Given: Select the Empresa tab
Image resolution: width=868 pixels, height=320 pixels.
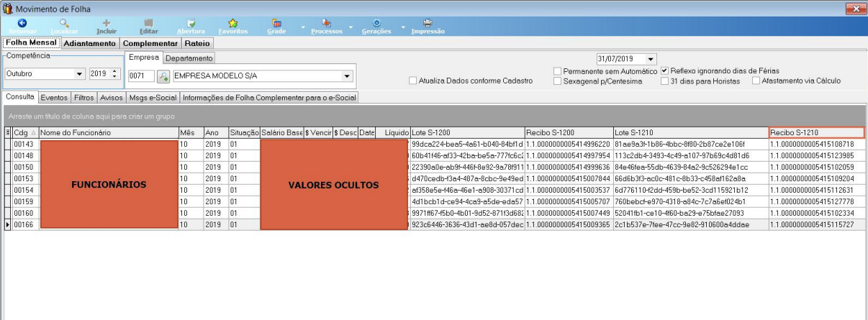Looking at the screenshot, I should [x=144, y=58].
